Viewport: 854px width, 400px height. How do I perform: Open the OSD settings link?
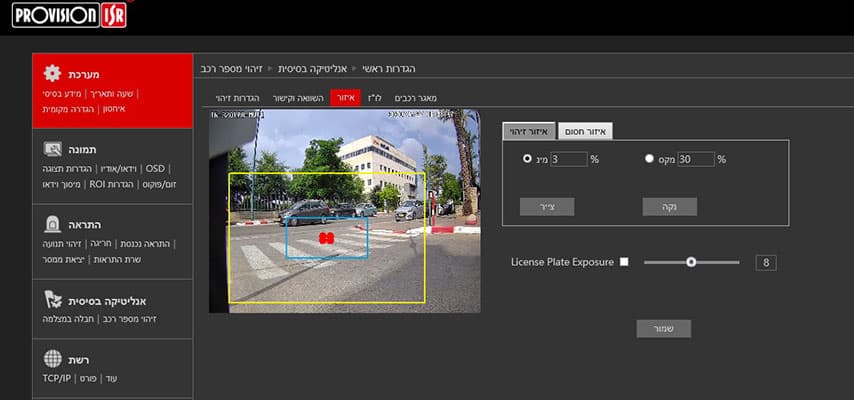click(x=155, y=169)
